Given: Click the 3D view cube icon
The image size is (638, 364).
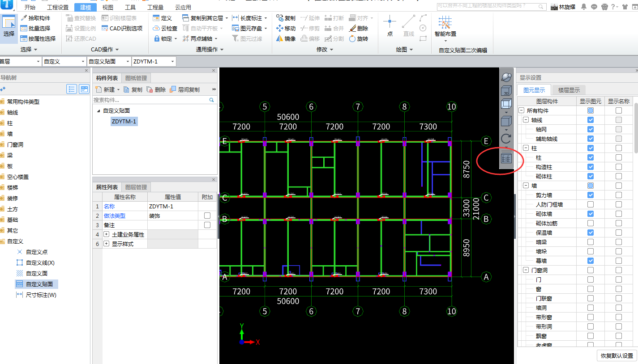Looking at the screenshot, I should point(506,90).
